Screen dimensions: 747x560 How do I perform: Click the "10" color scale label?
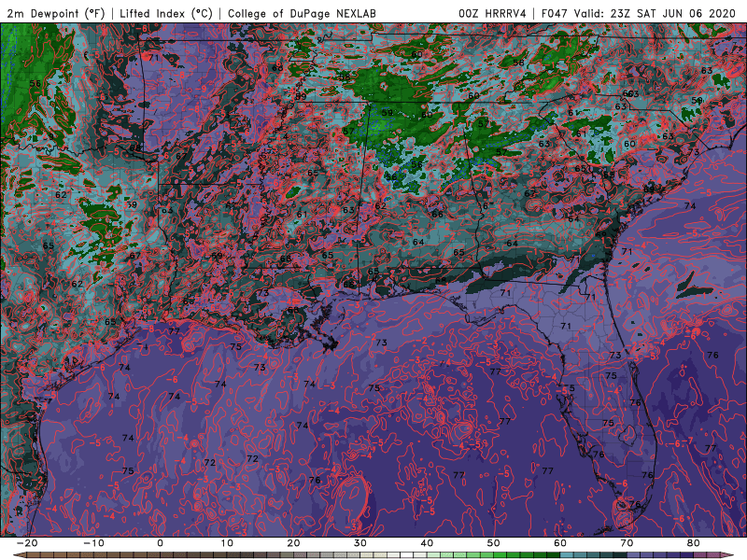pyautogui.click(x=227, y=543)
